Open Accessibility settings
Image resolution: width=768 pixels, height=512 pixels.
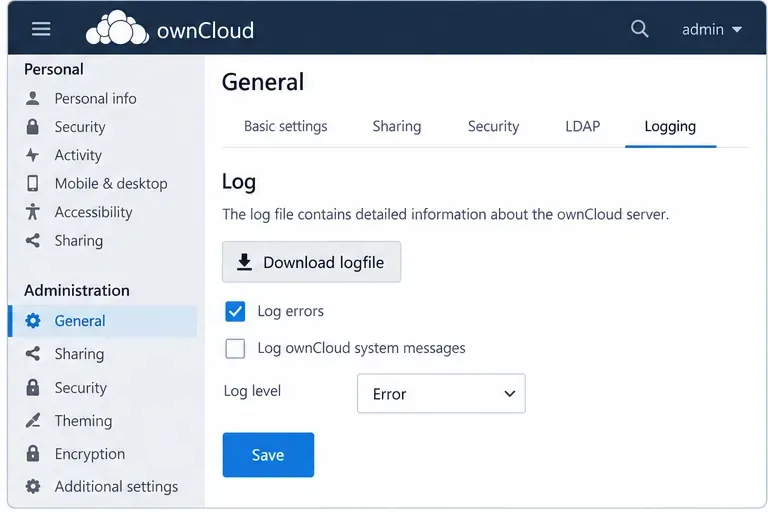(x=94, y=212)
